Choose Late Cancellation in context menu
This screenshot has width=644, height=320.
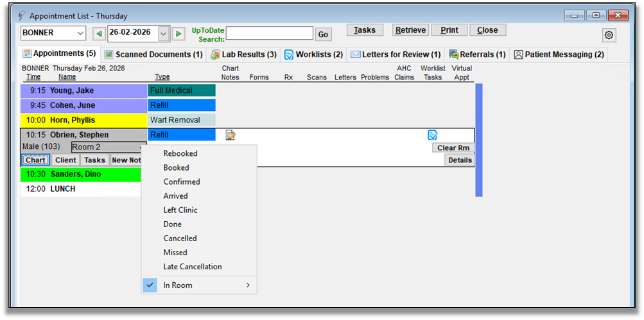pyautogui.click(x=192, y=266)
